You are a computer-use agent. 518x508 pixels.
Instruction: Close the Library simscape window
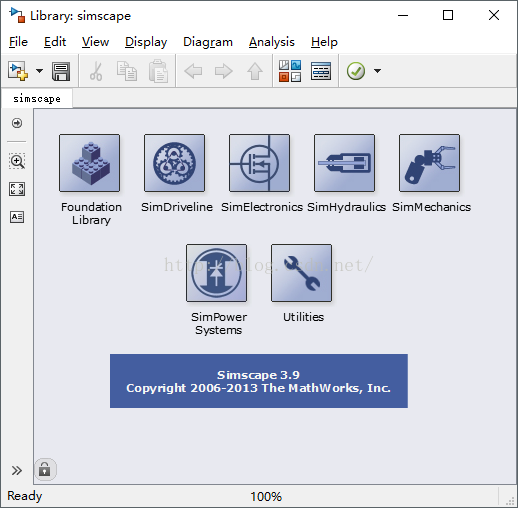click(x=494, y=15)
